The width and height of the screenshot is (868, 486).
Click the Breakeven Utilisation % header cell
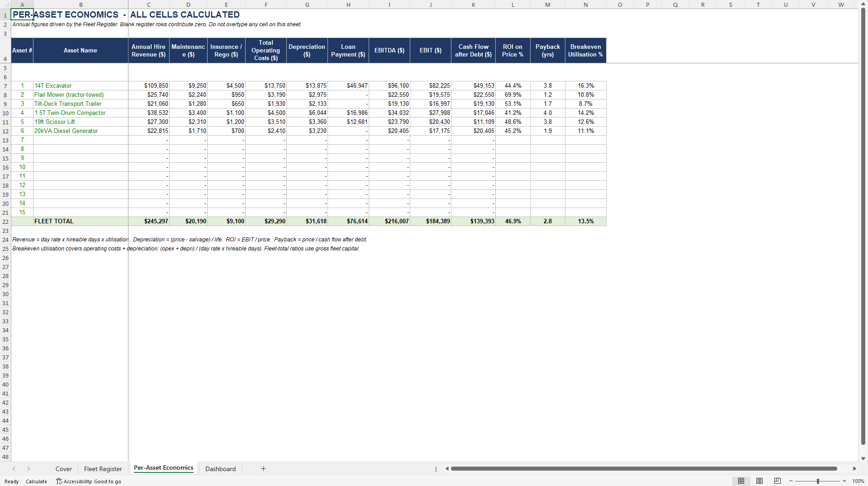pos(586,51)
